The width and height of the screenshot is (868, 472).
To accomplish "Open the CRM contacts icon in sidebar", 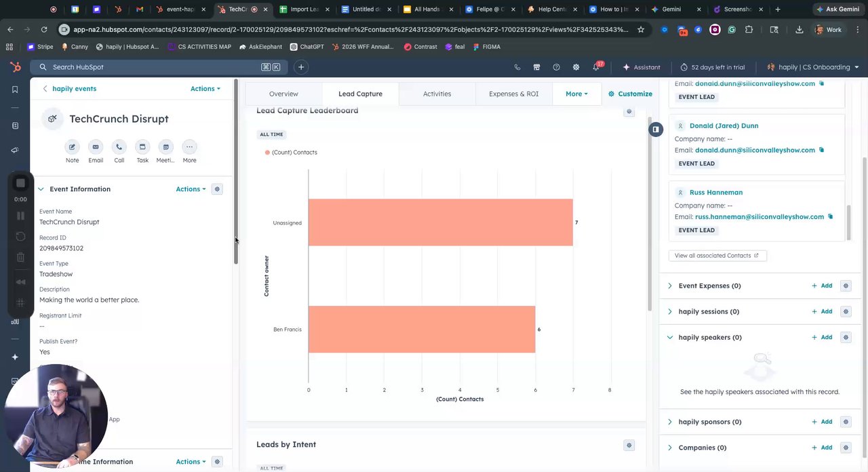I will point(15,125).
